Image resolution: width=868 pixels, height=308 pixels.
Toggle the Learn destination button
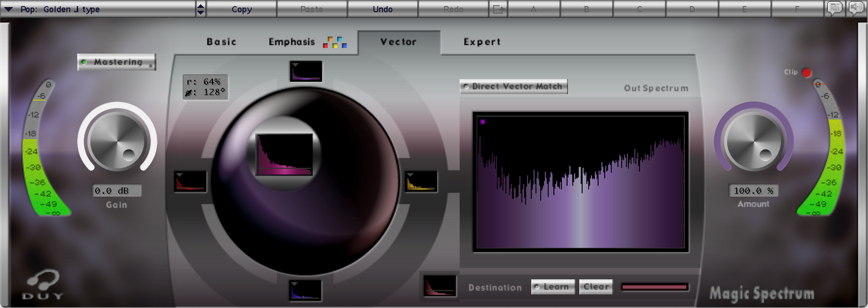[x=553, y=287]
